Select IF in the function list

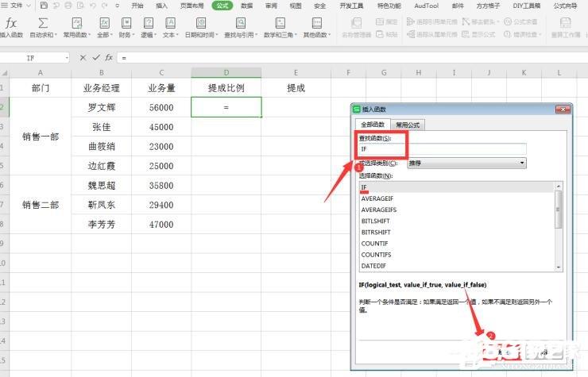click(456, 187)
